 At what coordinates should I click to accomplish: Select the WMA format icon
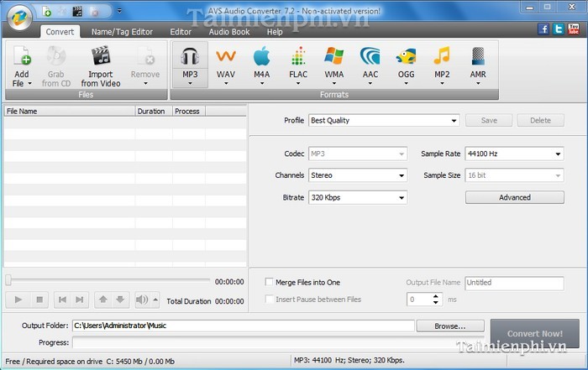pos(334,56)
